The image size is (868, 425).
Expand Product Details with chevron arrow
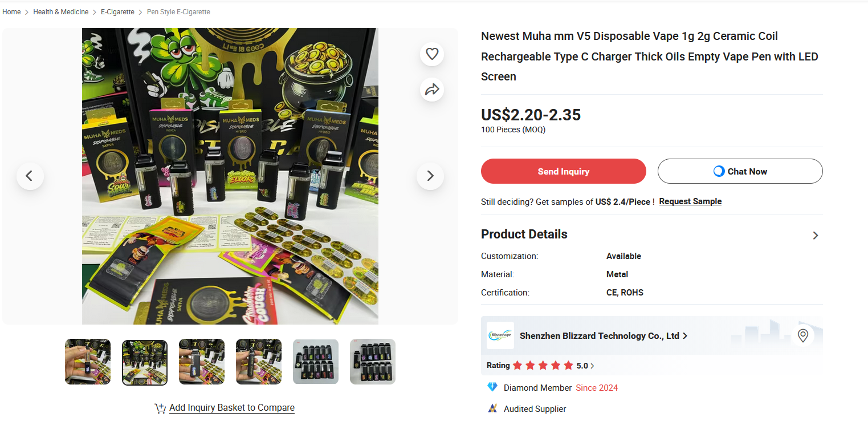816,235
